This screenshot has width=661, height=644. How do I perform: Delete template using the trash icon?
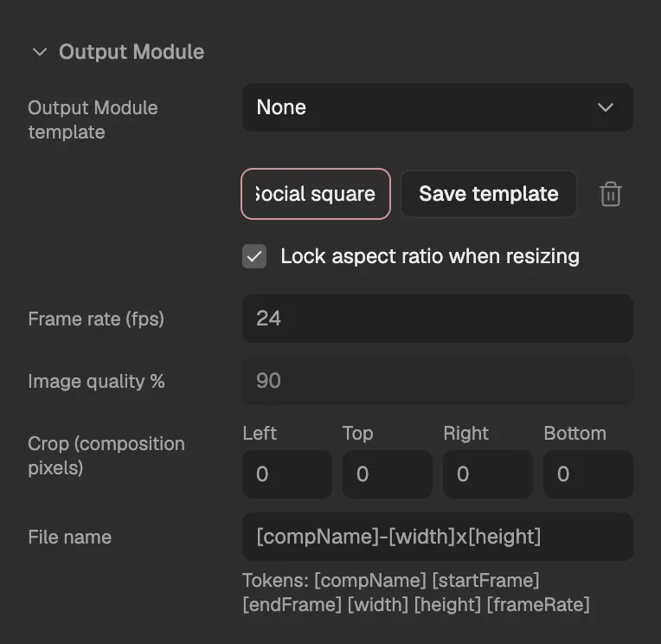click(611, 194)
